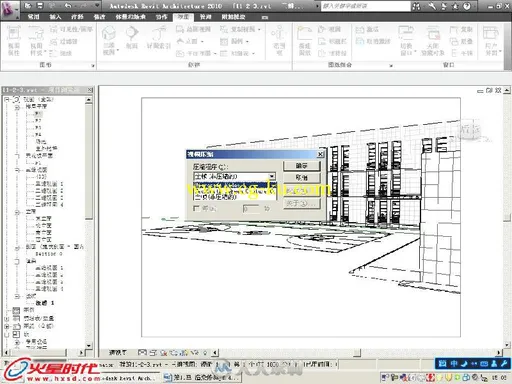Click the Filters icon in the Graphics panel

[54, 41]
